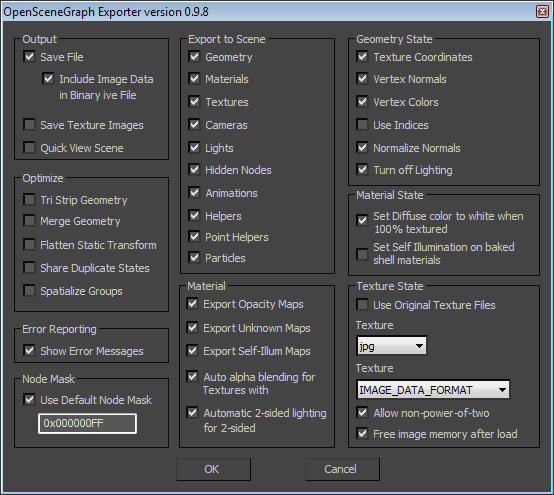Toggle the Helpers checkbox
The height and width of the screenshot is (495, 554).
(x=194, y=216)
